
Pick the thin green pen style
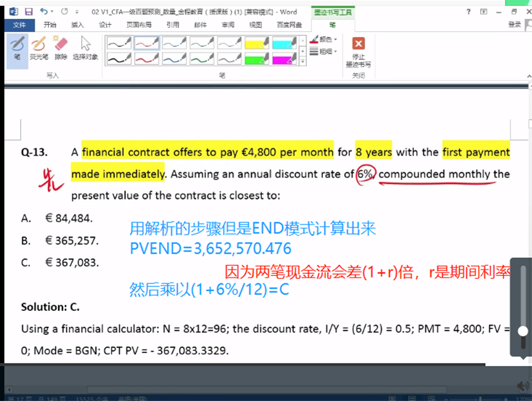202,43
